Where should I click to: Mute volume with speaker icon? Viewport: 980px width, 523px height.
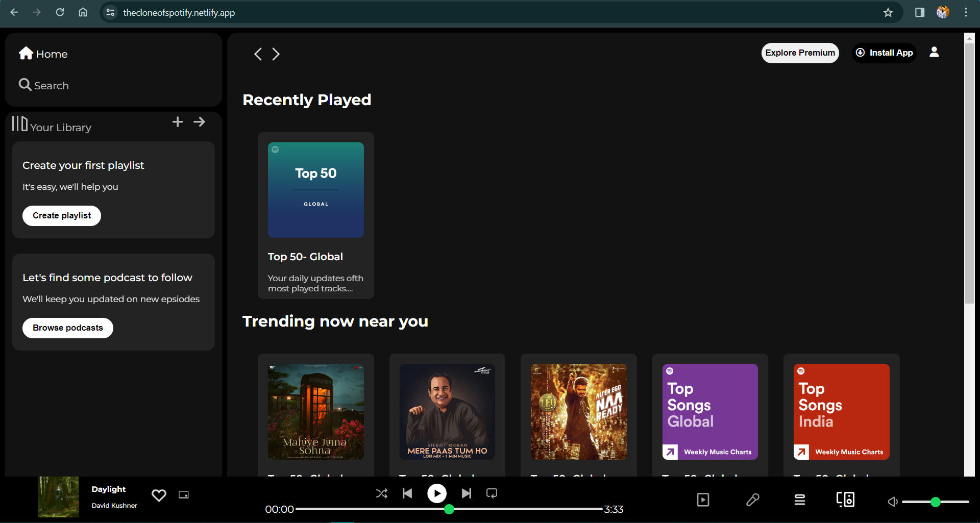click(x=893, y=502)
